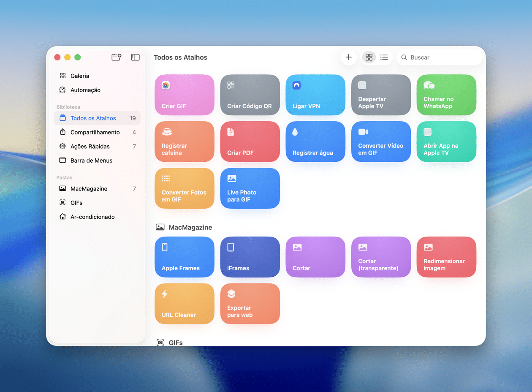The width and height of the screenshot is (532, 392).
Task: Open the MacMagazine folder in sidebar
Action: point(97,189)
